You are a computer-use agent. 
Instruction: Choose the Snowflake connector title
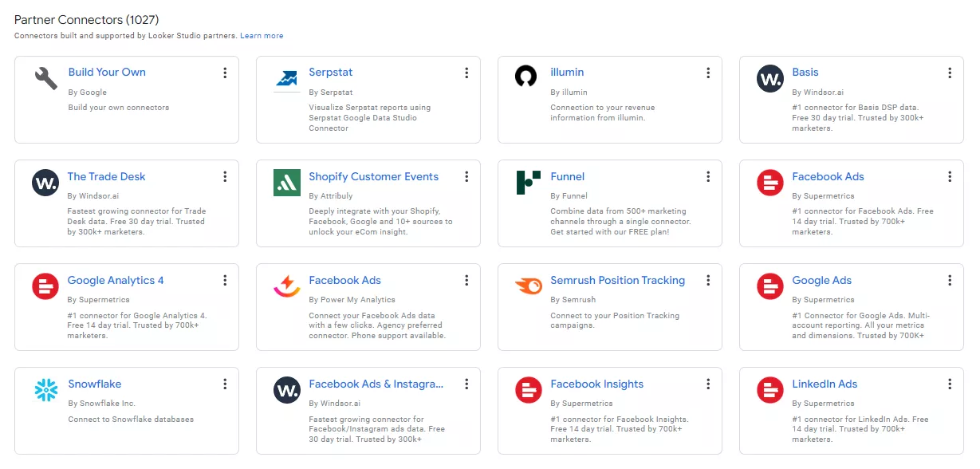[x=95, y=384]
